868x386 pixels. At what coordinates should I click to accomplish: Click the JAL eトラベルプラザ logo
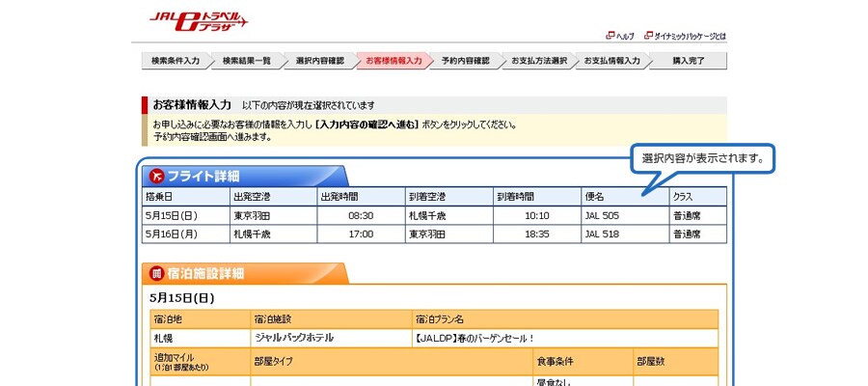pyautogui.click(x=198, y=19)
